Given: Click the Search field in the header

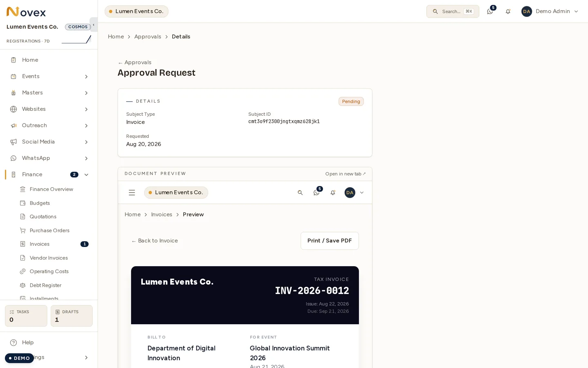Looking at the screenshot, I should (453, 11).
